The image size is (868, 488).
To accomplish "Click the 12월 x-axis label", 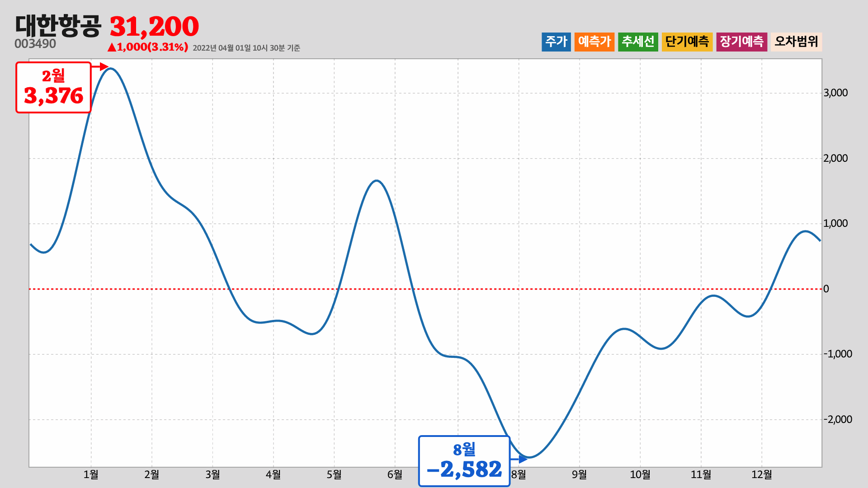I will coord(762,474).
